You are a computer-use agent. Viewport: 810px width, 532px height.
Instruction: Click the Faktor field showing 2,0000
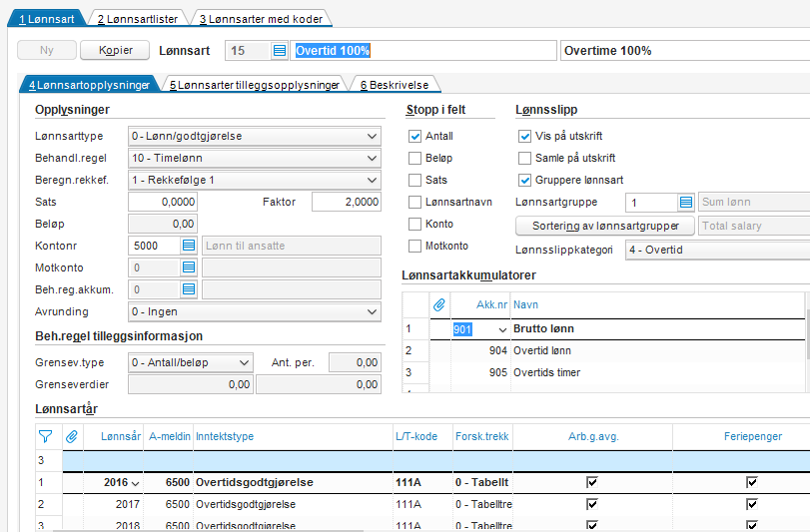[347, 202]
